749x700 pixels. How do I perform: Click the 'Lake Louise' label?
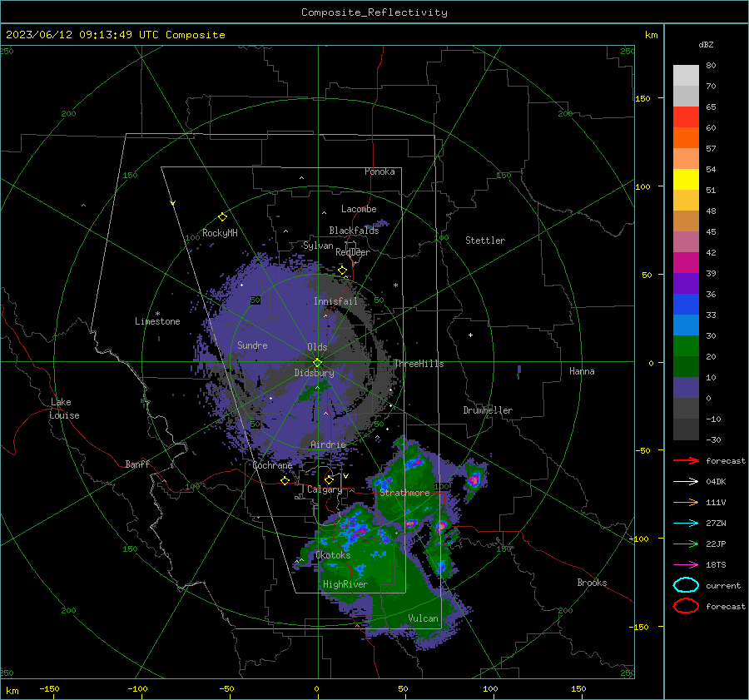click(64, 409)
